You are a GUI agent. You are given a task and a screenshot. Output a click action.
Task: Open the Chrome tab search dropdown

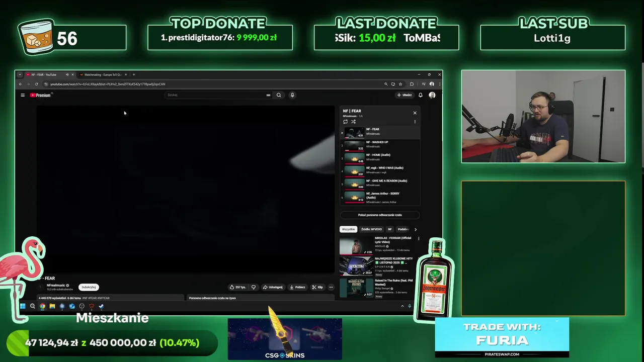(20, 74)
